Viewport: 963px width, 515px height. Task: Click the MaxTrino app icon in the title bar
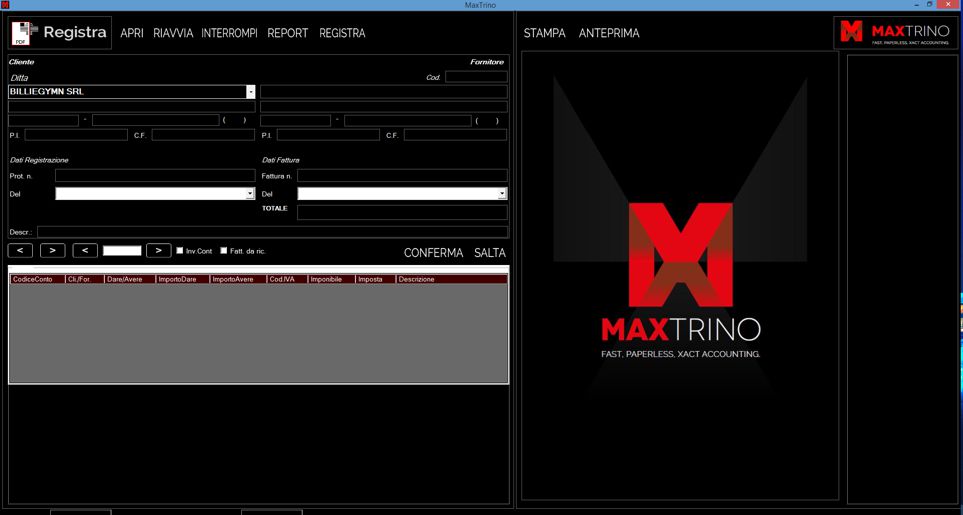tap(6, 5)
